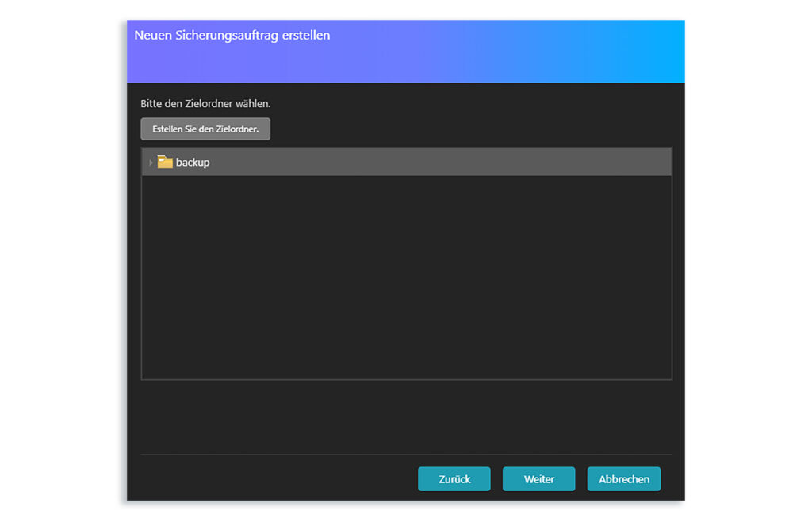
Task: Select the 'backup' entry in the tree
Action: (x=193, y=162)
